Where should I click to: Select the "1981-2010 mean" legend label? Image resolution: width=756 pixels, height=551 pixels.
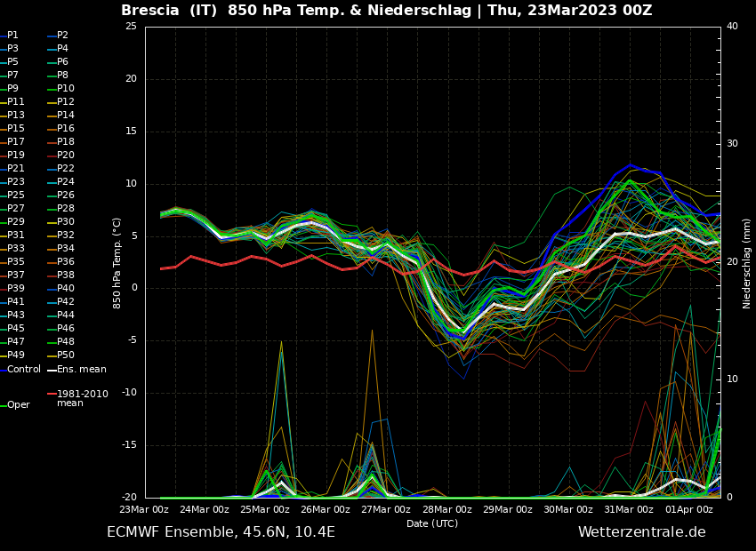click(83, 398)
